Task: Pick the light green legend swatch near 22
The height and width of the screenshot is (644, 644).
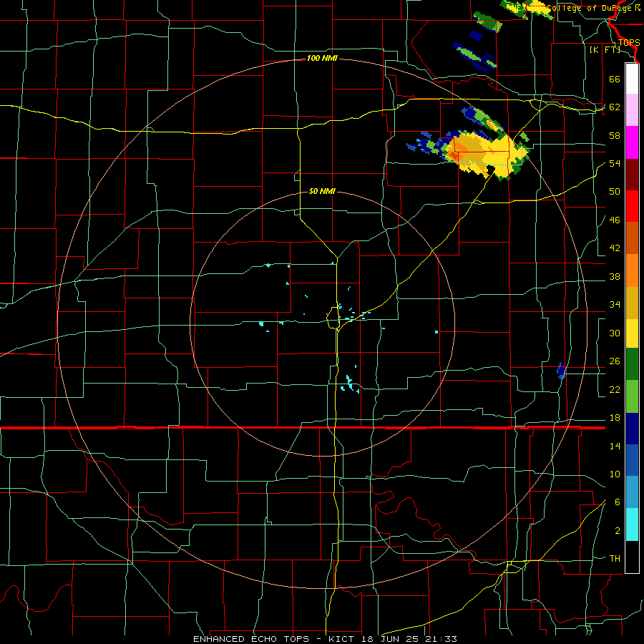Action: [632, 396]
